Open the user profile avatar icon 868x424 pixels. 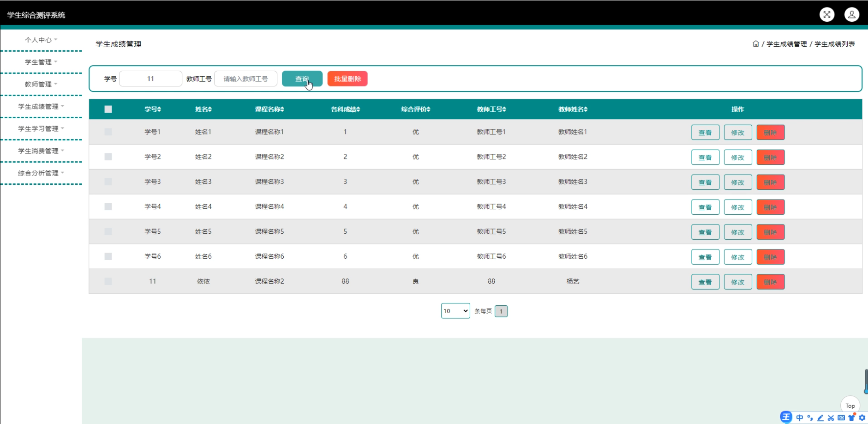click(x=851, y=15)
